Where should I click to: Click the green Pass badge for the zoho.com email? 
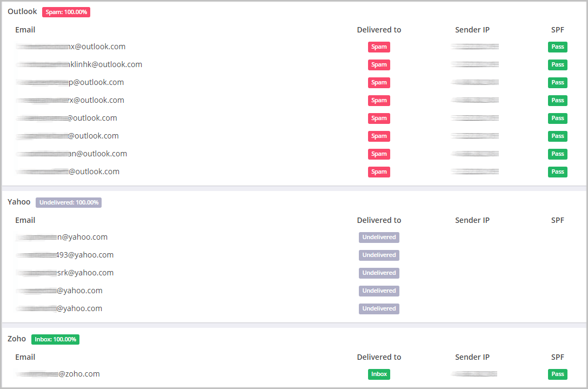557,374
